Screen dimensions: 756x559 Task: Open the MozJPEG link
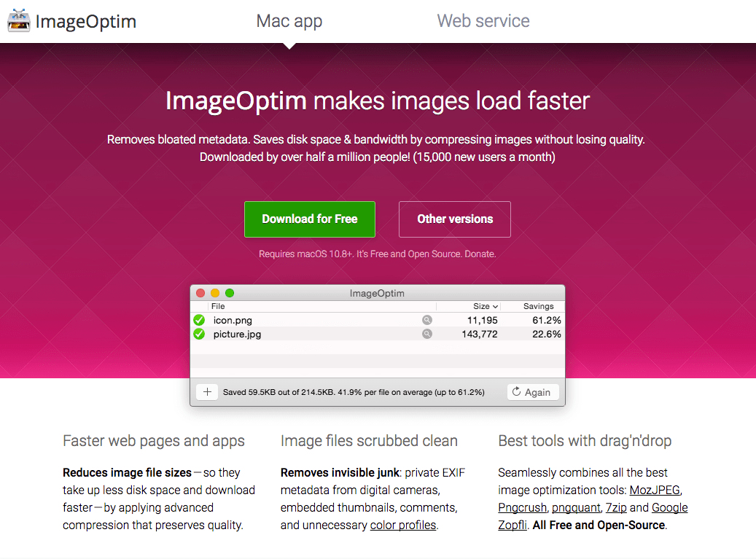click(655, 490)
